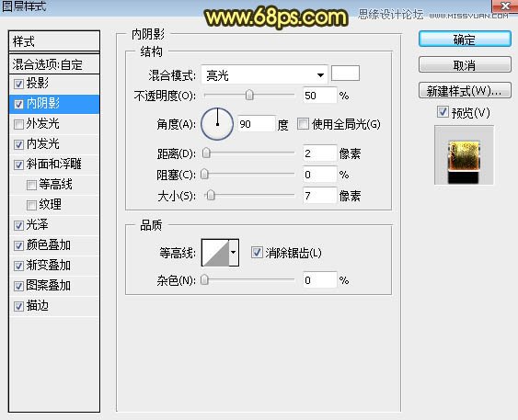Open the 投影 drop shadow settings row
Screen dimensions: 518x420
coord(54,84)
